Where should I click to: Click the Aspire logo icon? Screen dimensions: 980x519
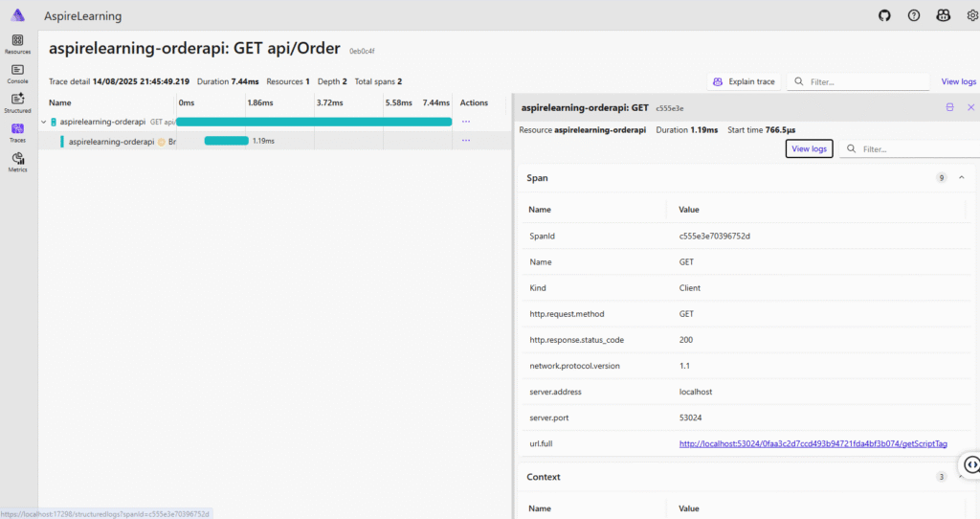click(17, 15)
